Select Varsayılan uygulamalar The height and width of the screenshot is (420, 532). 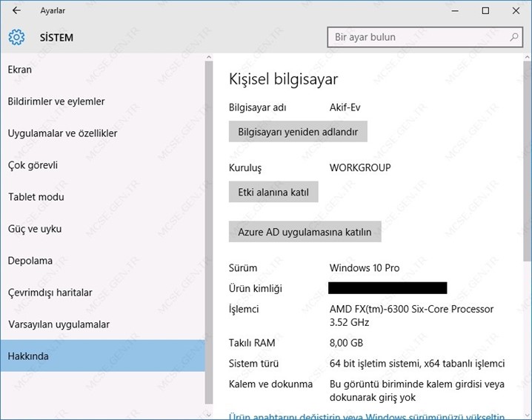point(102,324)
